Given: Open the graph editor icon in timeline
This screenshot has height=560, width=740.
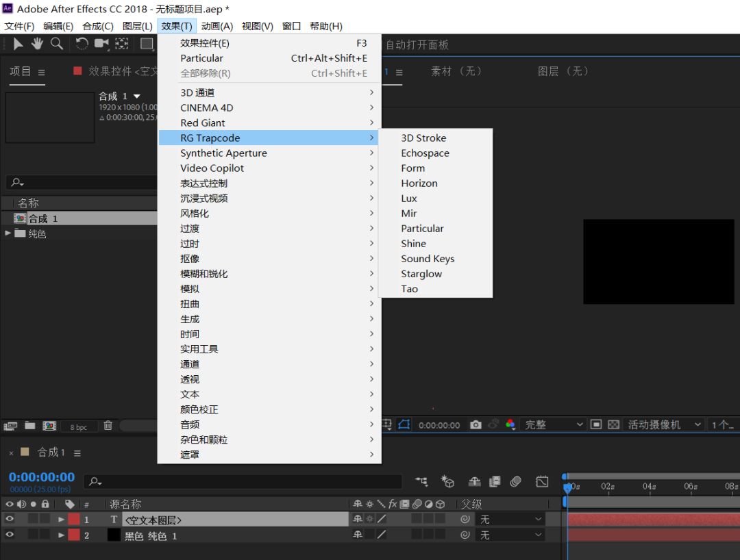Looking at the screenshot, I should 542,481.
